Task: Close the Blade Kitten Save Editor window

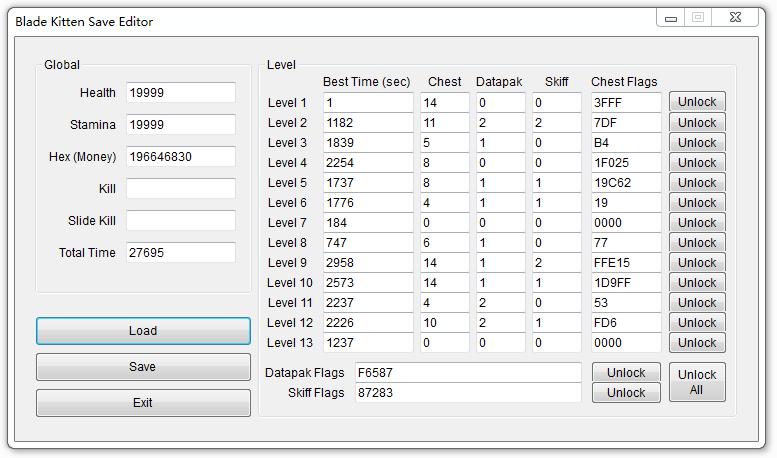Action: (x=738, y=18)
